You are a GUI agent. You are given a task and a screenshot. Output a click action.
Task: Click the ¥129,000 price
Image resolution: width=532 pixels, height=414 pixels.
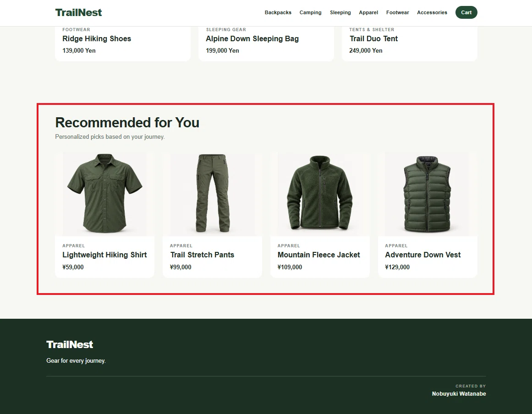[x=397, y=267]
